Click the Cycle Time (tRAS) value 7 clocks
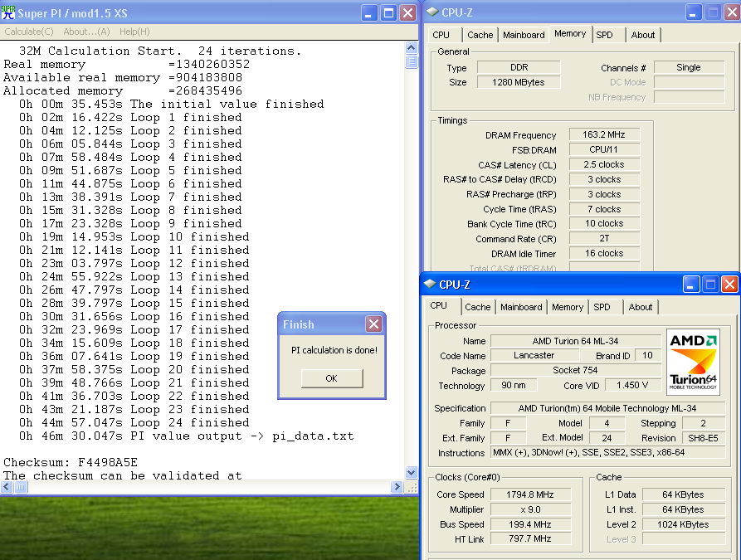This screenshot has height=560, width=741. pos(604,209)
